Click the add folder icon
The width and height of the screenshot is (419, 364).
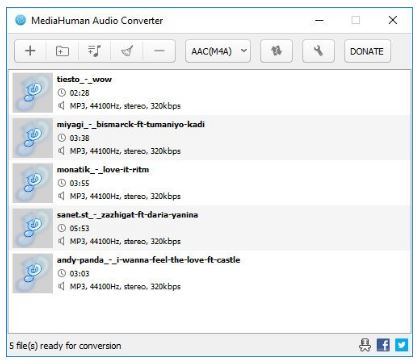tap(62, 51)
